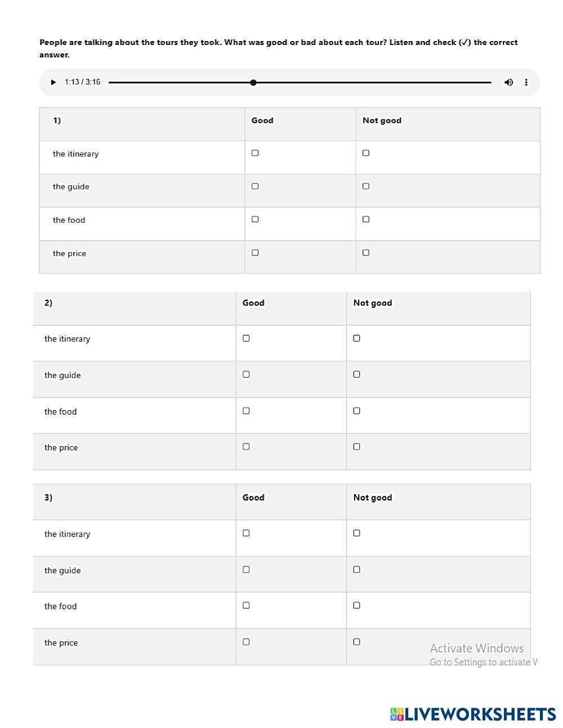The image size is (563, 728).
Task: Check Good for guide in table 2
Action: click(x=246, y=374)
